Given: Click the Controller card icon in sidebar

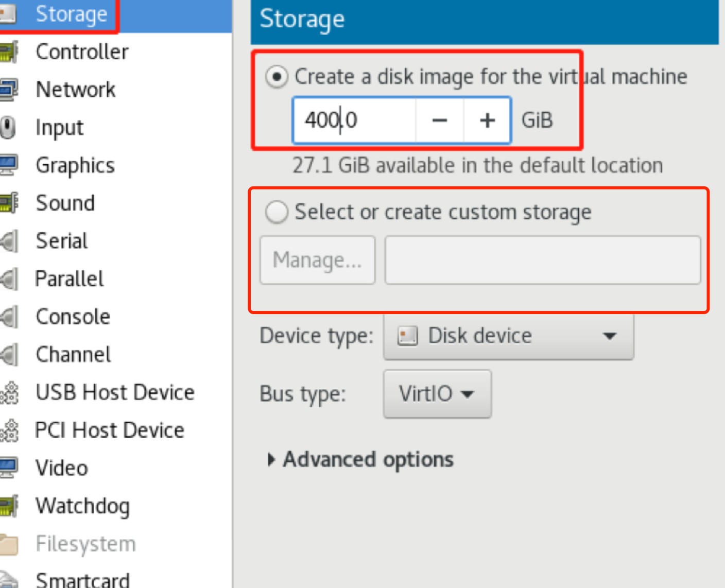Looking at the screenshot, I should [9, 52].
